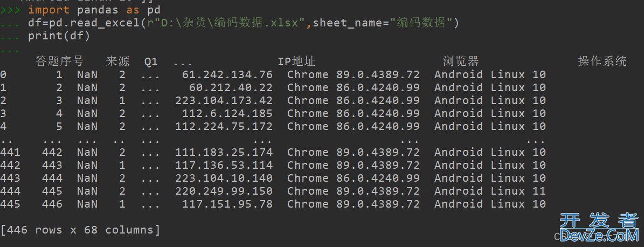
Task: Click the '[446 rows x 68 columns]' summary
Action: coord(80,230)
